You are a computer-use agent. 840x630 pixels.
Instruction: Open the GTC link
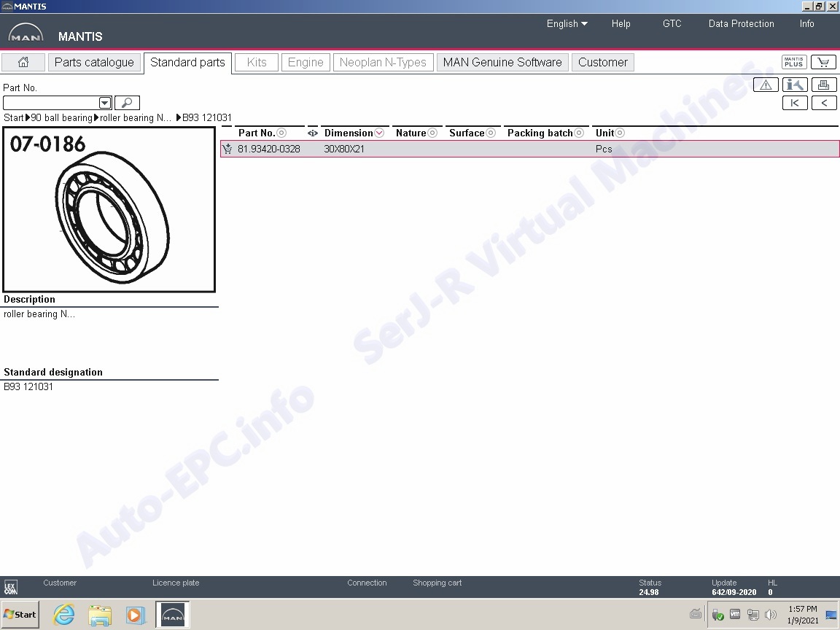pos(672,23)
